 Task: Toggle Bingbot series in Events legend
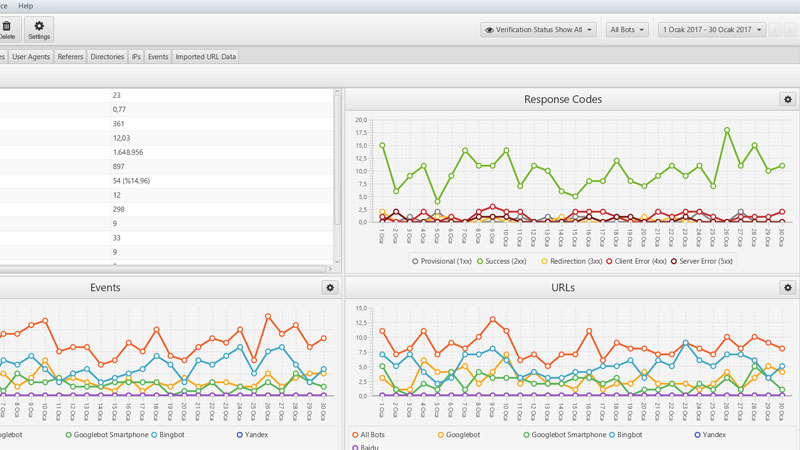pyautogui.click(x=167, y=435)
